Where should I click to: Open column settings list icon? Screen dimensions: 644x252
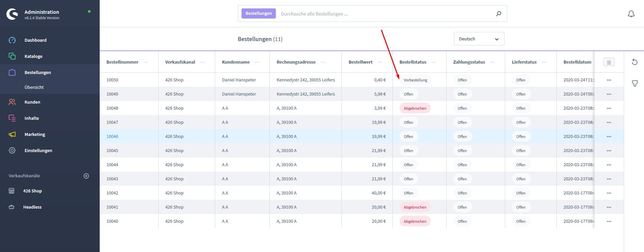[x=609, y=62]
